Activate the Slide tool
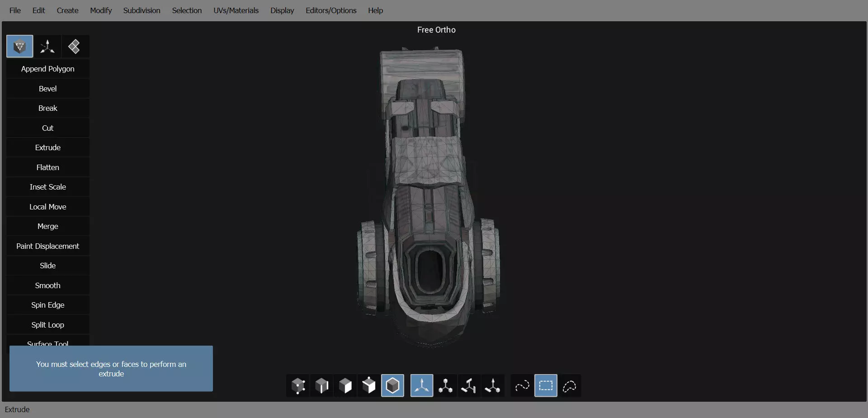The height and width of the screenshot is (418, 868). coord(48,266)
